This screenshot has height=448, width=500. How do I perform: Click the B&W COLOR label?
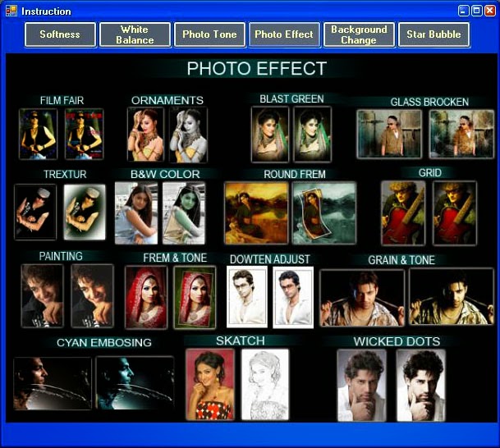(165, 174)
